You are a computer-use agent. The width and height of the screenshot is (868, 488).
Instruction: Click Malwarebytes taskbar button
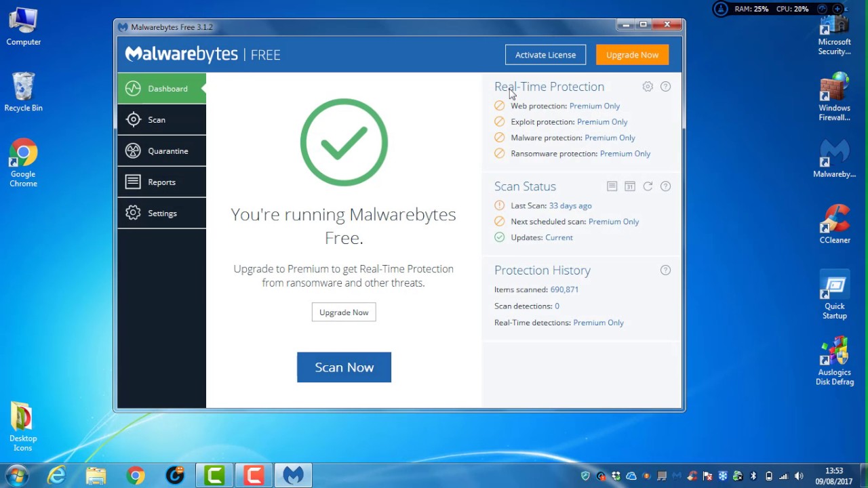(293, 476)
